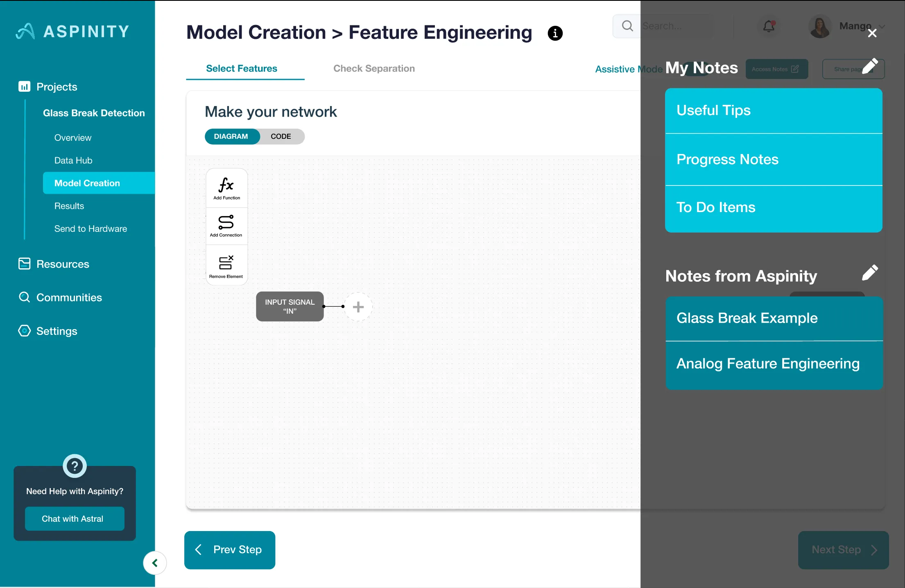Open Data Hub in the sidebar
Viewport: 905px width, 588px height.
[x=73, y=161]
